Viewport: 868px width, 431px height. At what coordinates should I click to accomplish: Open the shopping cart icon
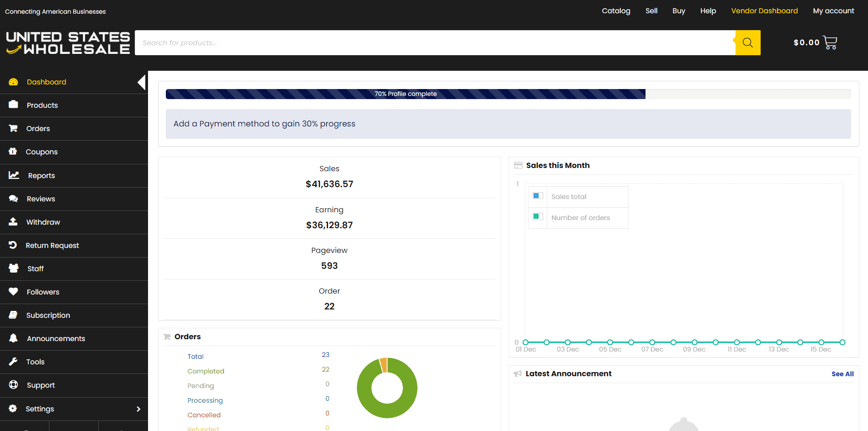(830, 42)
